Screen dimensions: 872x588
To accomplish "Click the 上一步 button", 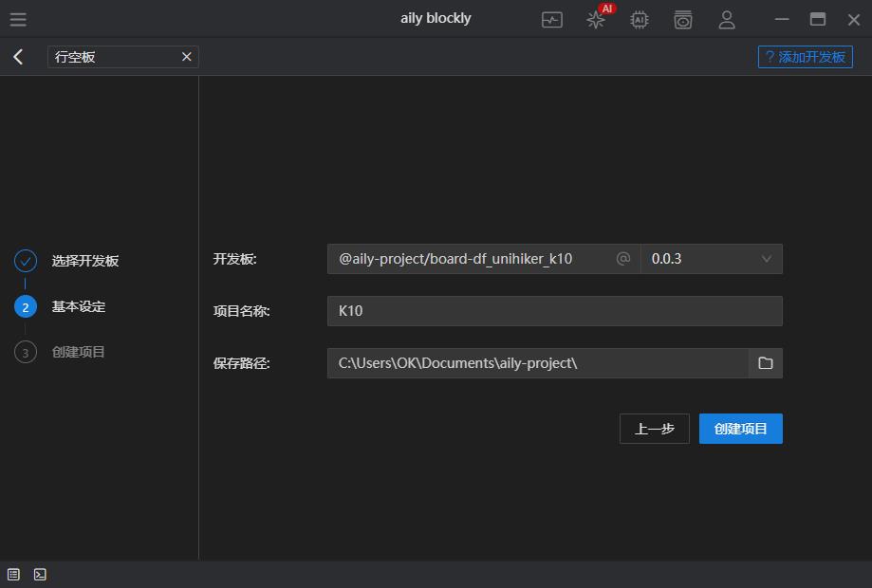I will pyautogui.click(x=655, y=429).
